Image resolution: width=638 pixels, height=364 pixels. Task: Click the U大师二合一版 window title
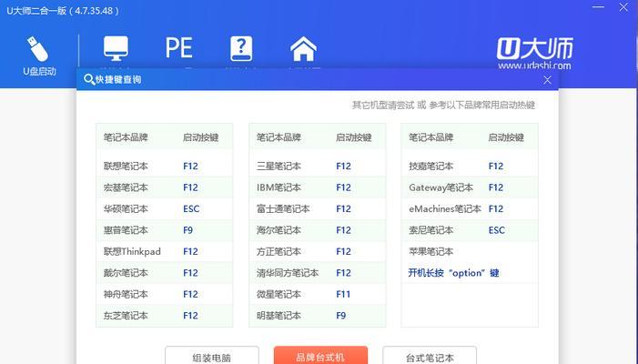click(x=63, y=11)
